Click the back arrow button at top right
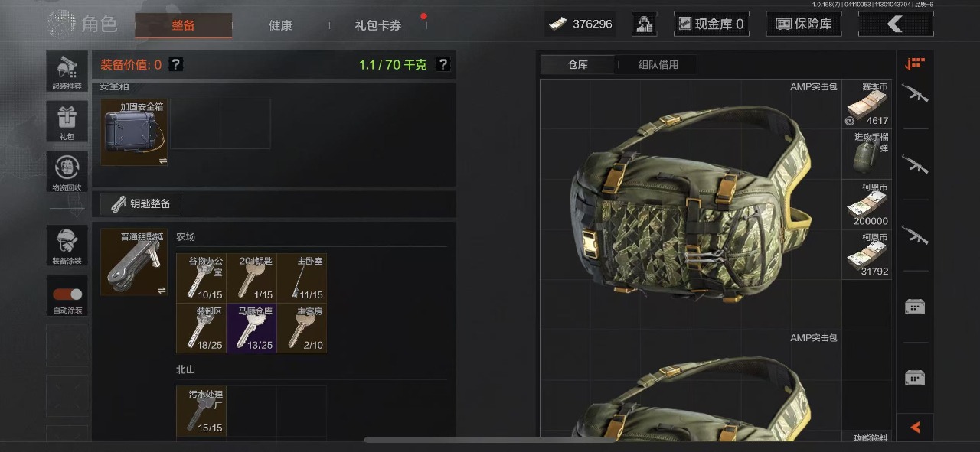The image size is (980, 452). [896, 24]
